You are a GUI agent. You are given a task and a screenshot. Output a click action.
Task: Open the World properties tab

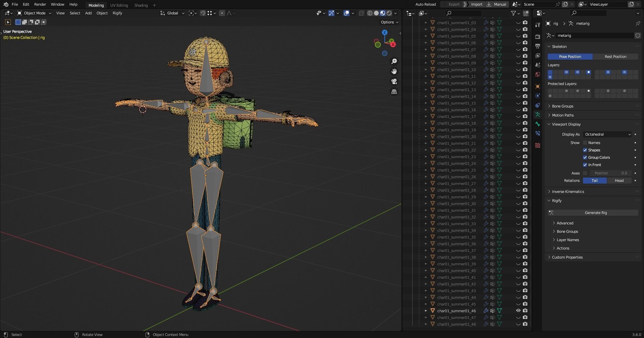(x=538, y=74)
